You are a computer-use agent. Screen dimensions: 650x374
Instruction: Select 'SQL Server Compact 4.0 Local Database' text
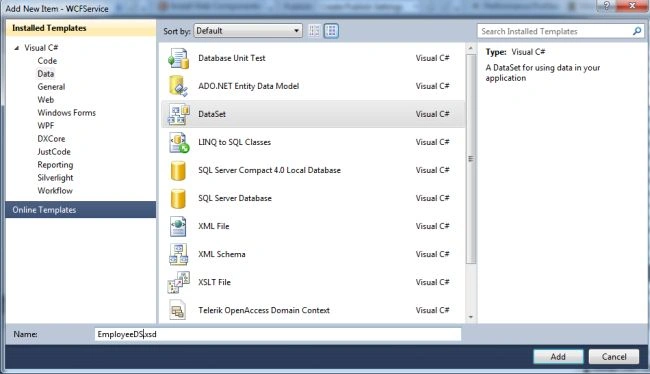point(269,170)
